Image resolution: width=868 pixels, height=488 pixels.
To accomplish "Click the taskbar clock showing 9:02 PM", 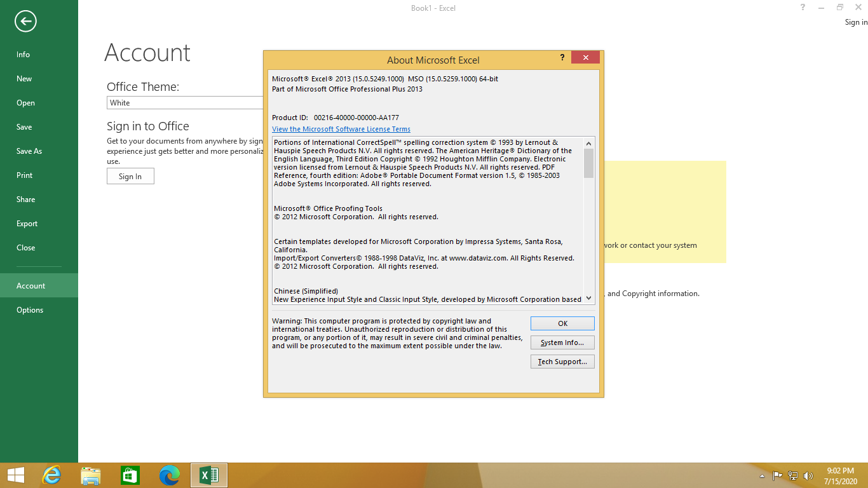I will (842, 476).
